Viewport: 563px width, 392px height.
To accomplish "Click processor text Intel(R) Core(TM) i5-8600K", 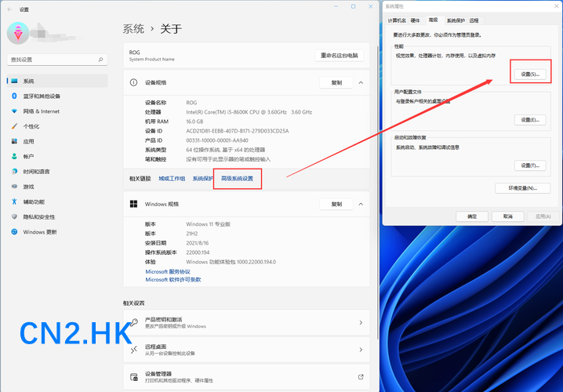I will pyautogui.click(x=249, y=112).
